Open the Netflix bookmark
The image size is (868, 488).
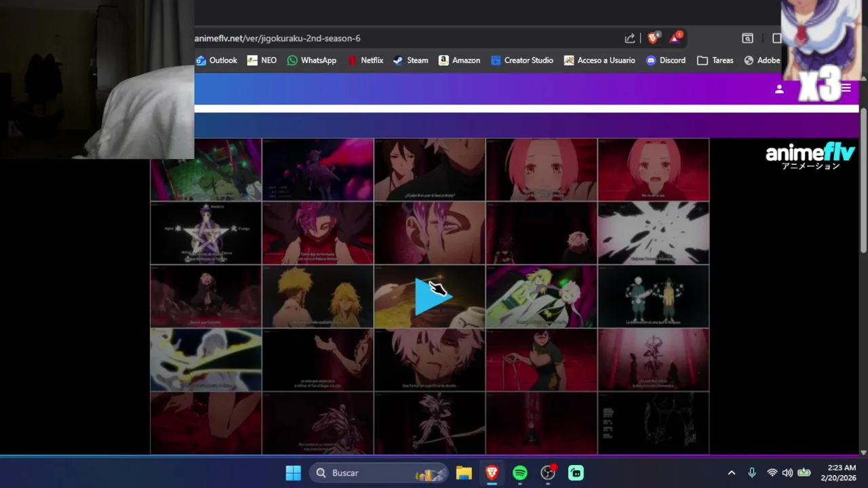365,60
